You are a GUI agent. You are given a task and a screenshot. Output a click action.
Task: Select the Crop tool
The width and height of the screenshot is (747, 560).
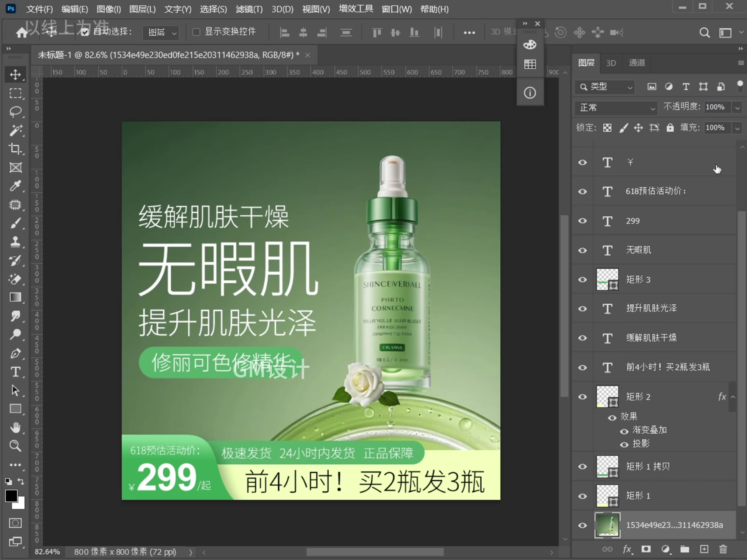[15, 149]
